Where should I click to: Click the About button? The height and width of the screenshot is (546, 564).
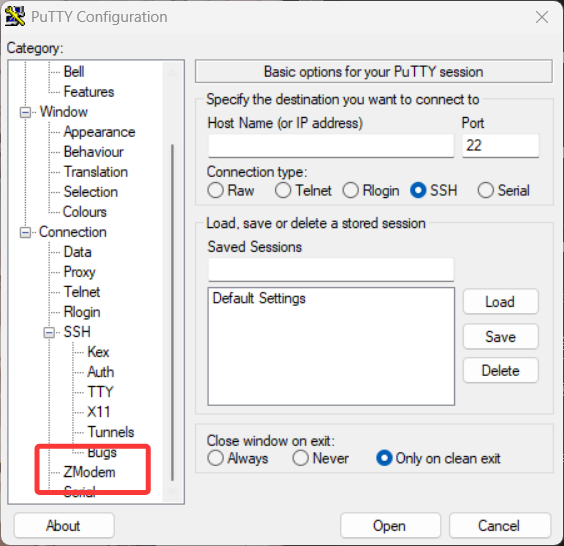point(64,526)
